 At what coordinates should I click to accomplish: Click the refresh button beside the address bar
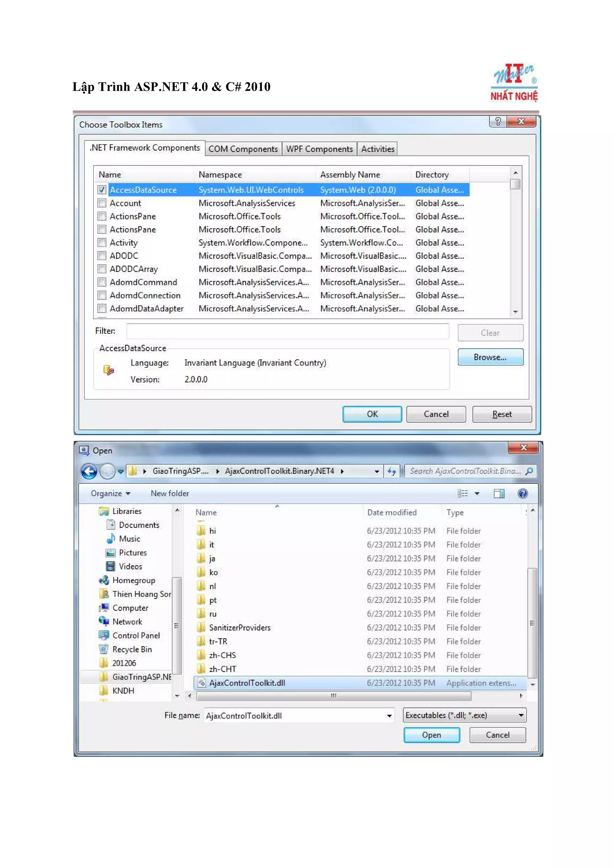(x=392, y=471)
